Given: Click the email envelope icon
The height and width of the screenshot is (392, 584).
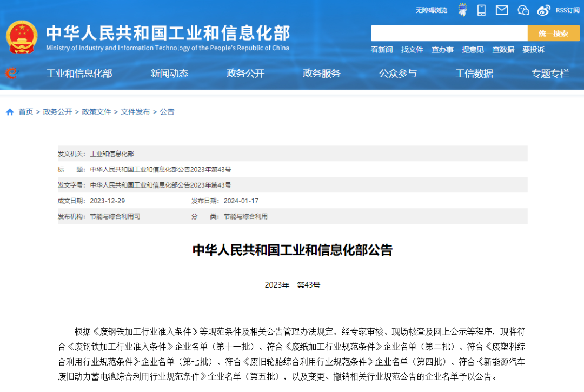Looking at the screenshot, I should (502, 10).
